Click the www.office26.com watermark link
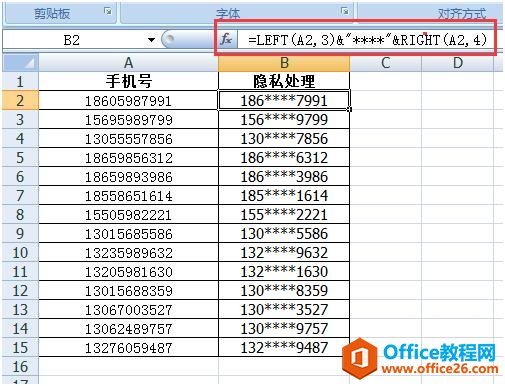Image resolution: width=505 pixels, height=386 pixels. (x=440, y=369)
